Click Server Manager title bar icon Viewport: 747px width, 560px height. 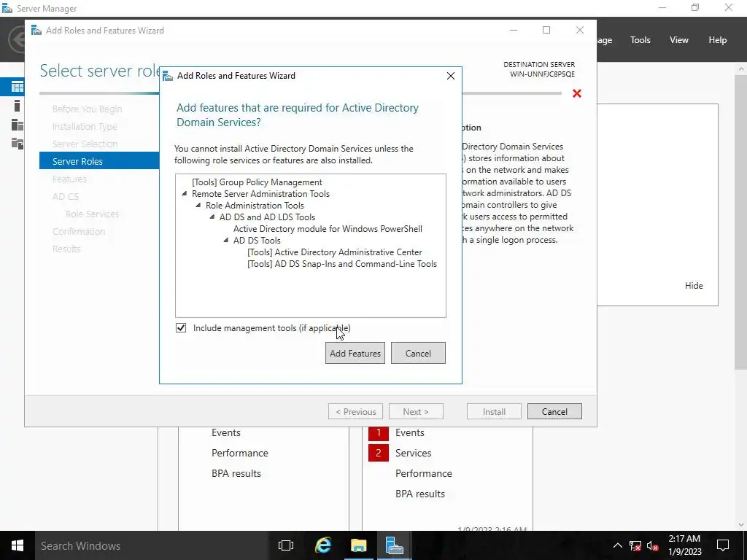[x=7, y=8]
